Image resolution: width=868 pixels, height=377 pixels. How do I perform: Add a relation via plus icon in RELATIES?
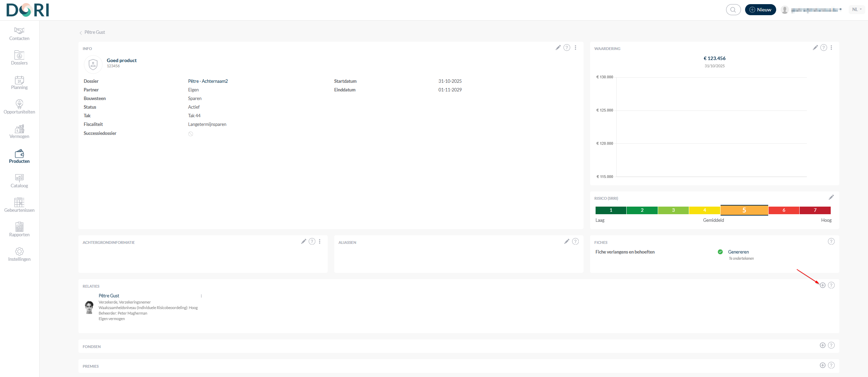pyautogui.click(x=822, y=285)
